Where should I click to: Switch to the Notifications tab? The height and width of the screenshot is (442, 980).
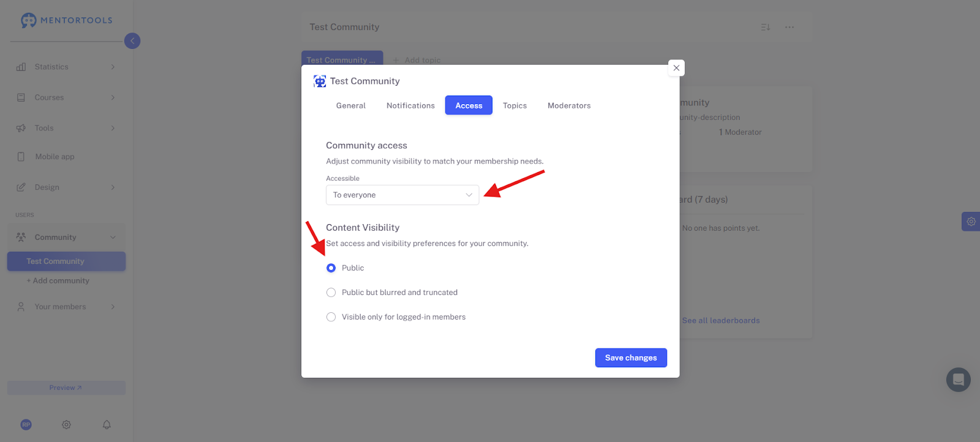pos(410,105)
